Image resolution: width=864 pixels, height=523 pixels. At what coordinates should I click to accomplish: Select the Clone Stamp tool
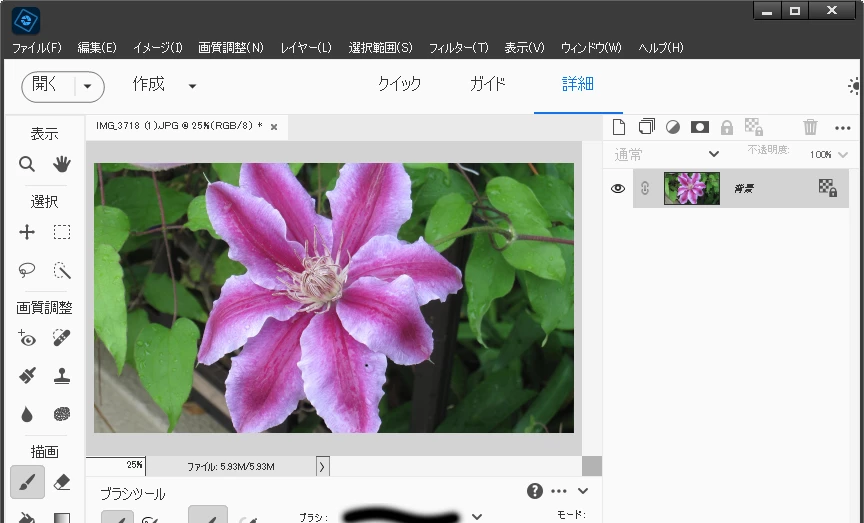pyautogui.click(x=62, y=376)
